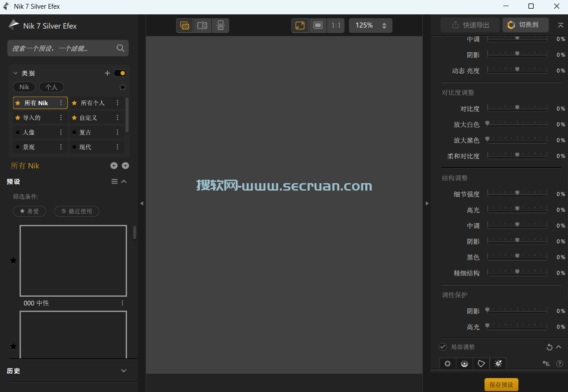The height and width of the screenshot is (392, 568).
Task: Open the three-dot menu for 所有个人
Action: (x=117, y=103)
